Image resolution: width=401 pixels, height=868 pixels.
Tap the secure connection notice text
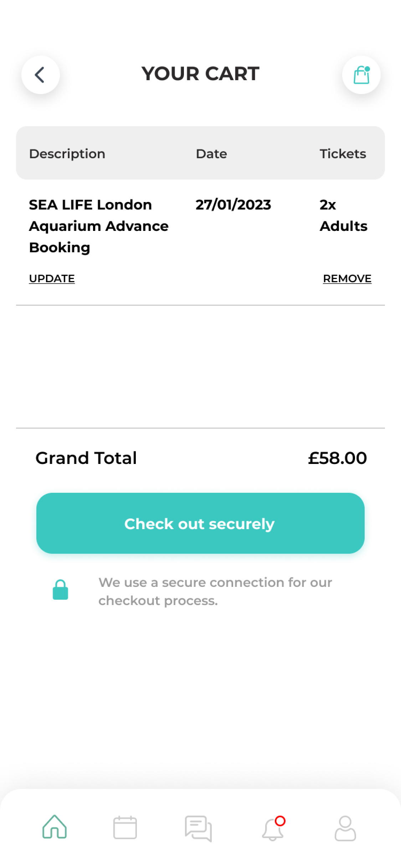[x=215, y=591]
